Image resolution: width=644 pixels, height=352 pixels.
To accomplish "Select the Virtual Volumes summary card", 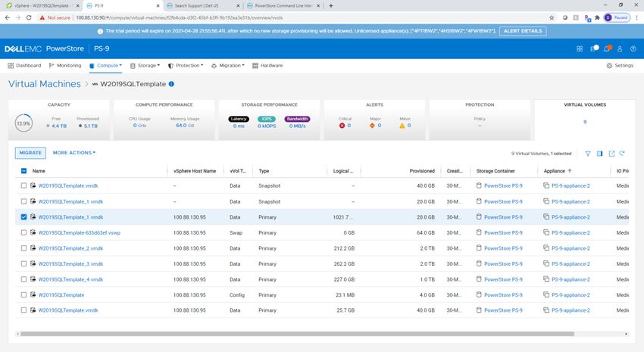I will click(x=585, y=120).
